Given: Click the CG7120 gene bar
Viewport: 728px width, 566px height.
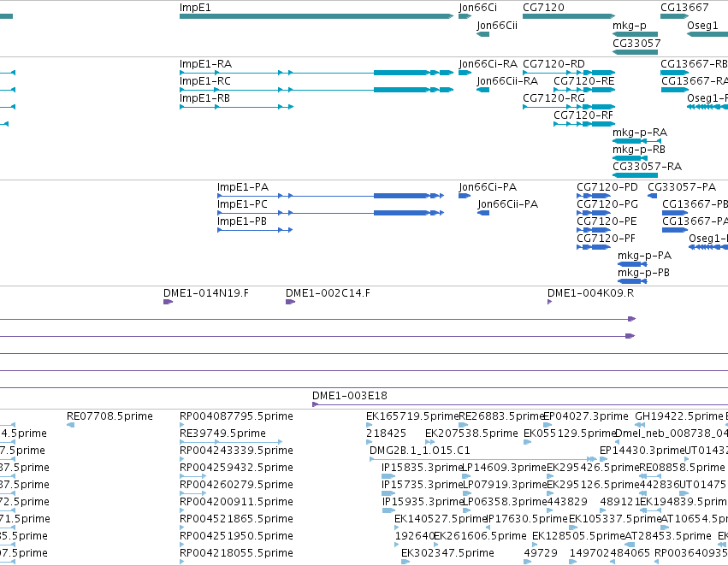Looking at the screenshot, I should tap(569, 16).
